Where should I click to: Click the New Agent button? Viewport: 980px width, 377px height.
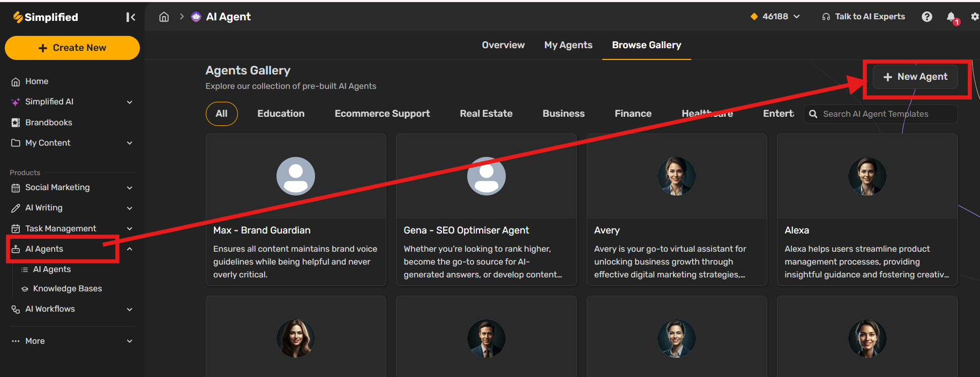915,77
